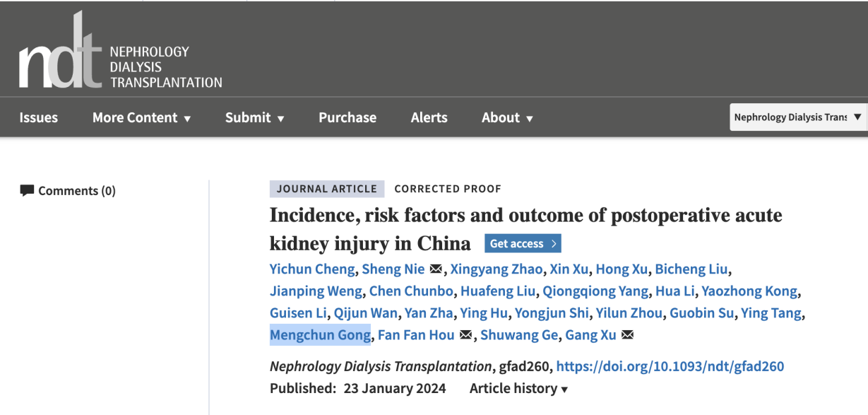The width and height of the screenshot is (868, 415).
Task: Expand the More Content menu
Action: click(141, 117)
